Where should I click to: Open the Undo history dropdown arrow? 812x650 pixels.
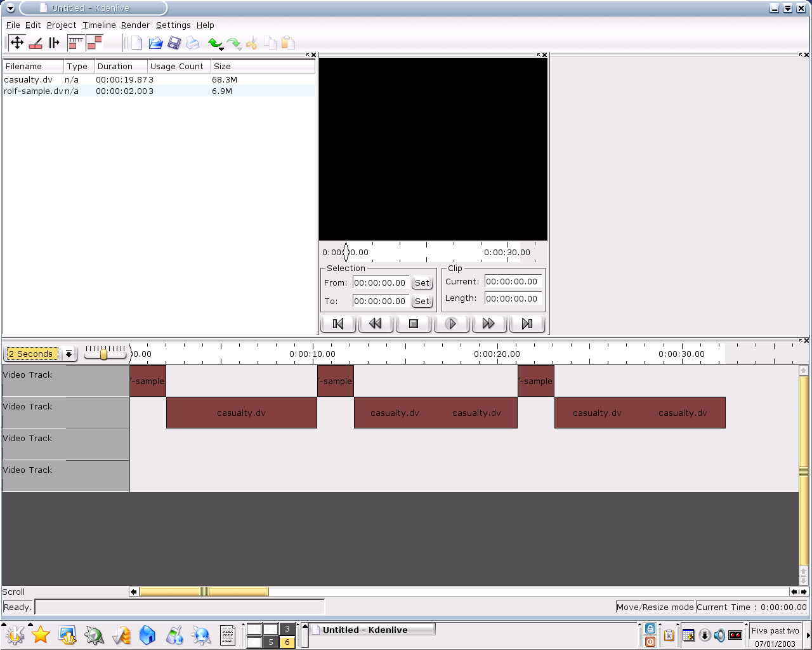(221, 49)
